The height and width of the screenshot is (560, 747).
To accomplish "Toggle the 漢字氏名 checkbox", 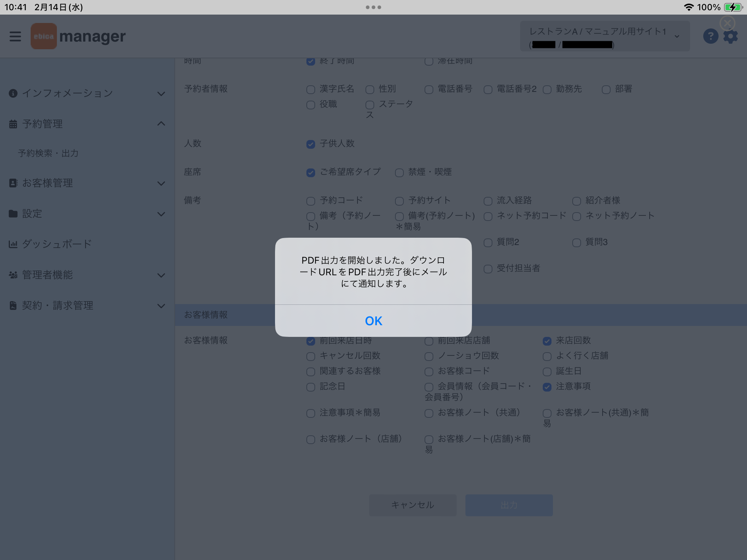I will (x=311, y=90).
